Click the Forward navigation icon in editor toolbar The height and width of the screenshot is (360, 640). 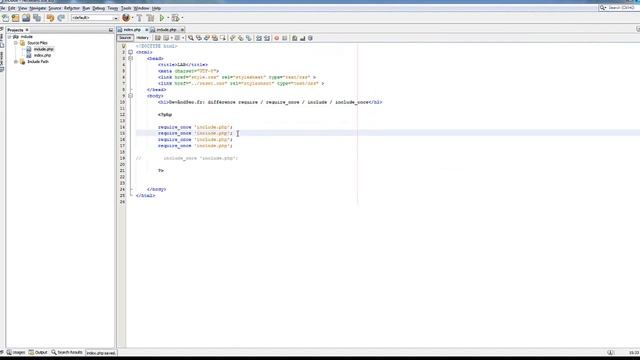pos(177,38)
